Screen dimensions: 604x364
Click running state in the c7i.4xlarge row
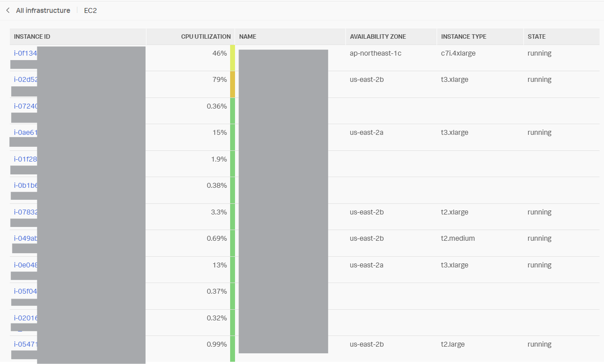(x=539, y=53)
